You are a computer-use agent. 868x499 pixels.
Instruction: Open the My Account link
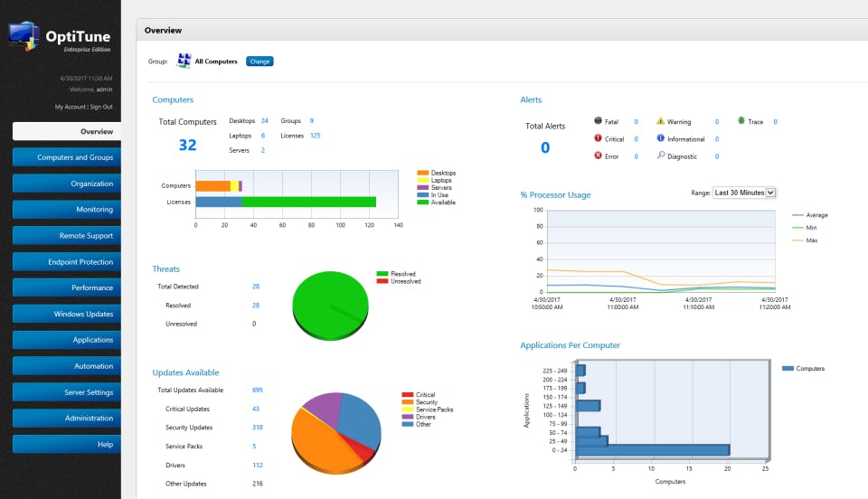[x=70, y=107]
